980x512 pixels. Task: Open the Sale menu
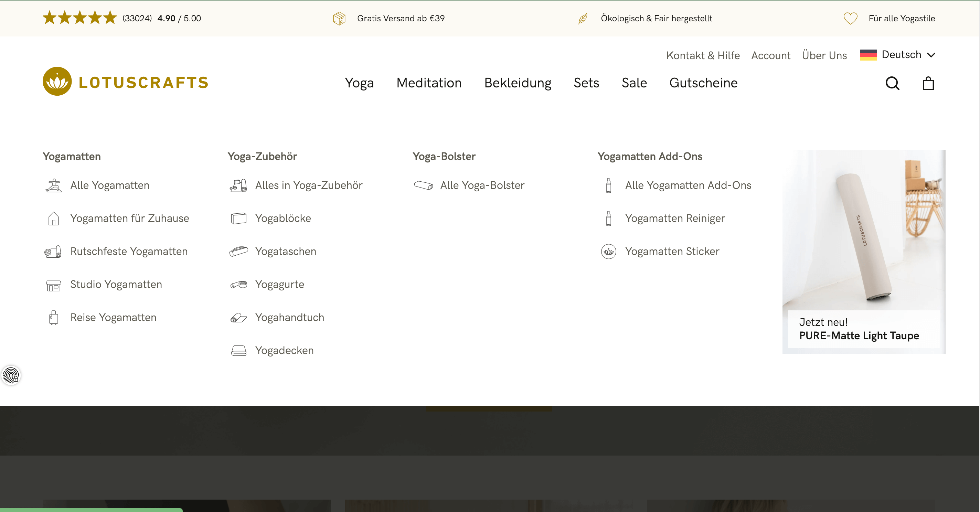[x=634, y=83]
